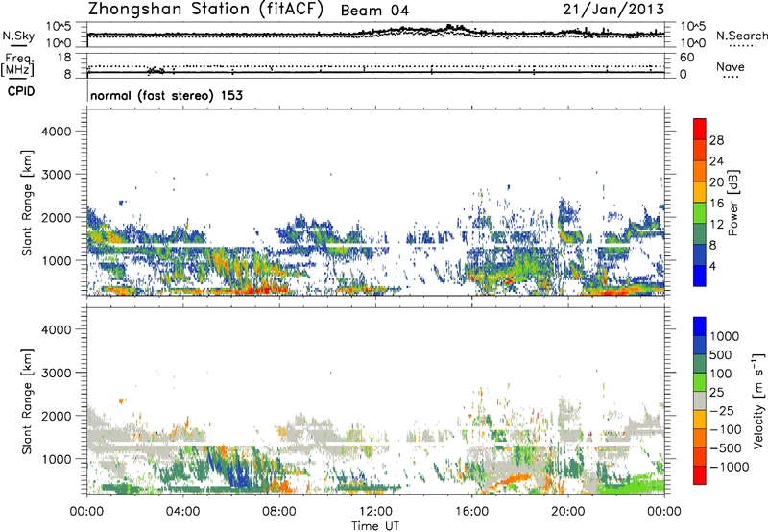Click the 28 tick on power scale
Image resolution: width=768 pixels, height=532 pixels.
click(716, 140)
